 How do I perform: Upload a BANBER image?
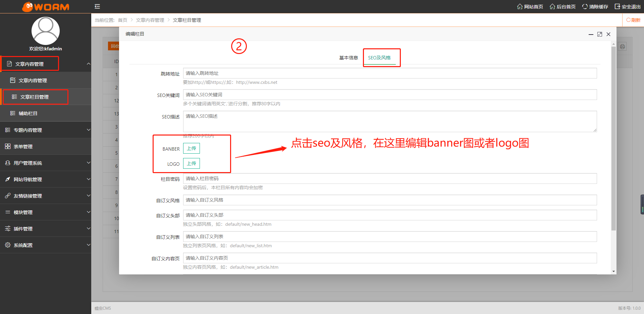[192, 148]
